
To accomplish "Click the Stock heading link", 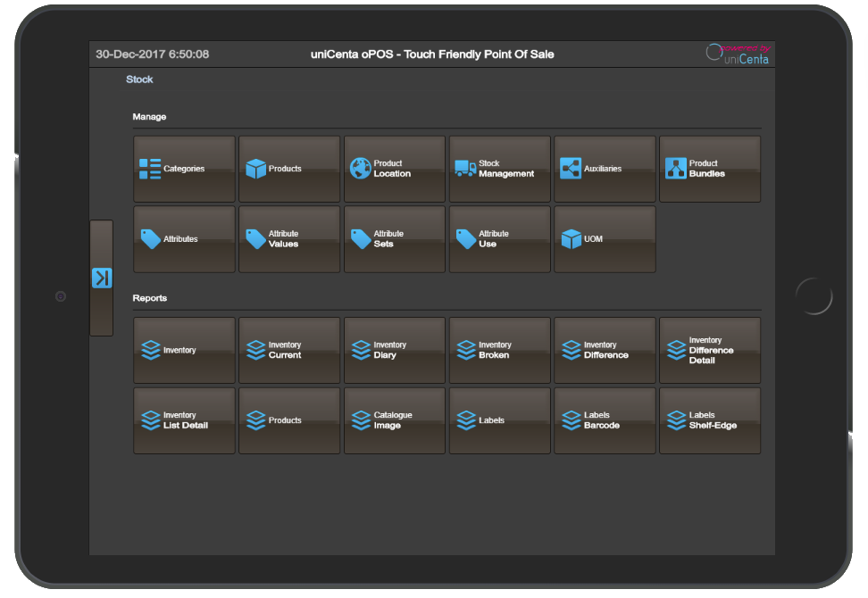I will pyautogui.click(x=139, y=79).
